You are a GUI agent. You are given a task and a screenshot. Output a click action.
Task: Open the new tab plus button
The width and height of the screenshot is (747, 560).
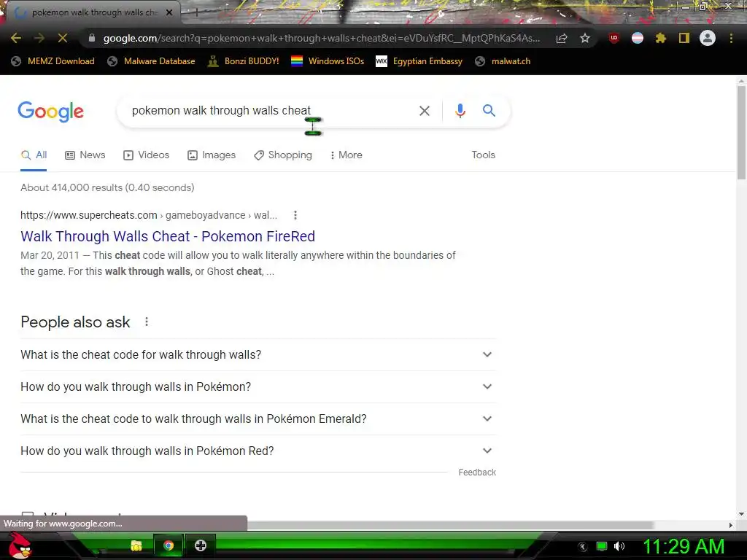click(196, 13)
